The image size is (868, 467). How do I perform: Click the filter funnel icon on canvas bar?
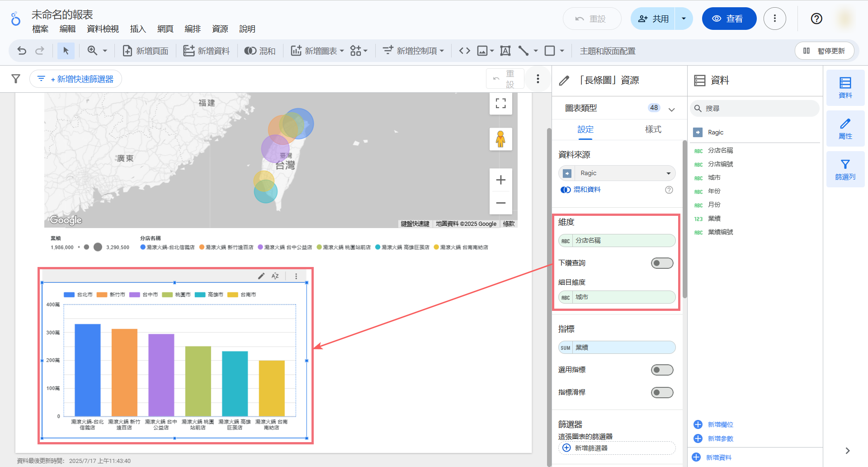click(16, 79)
